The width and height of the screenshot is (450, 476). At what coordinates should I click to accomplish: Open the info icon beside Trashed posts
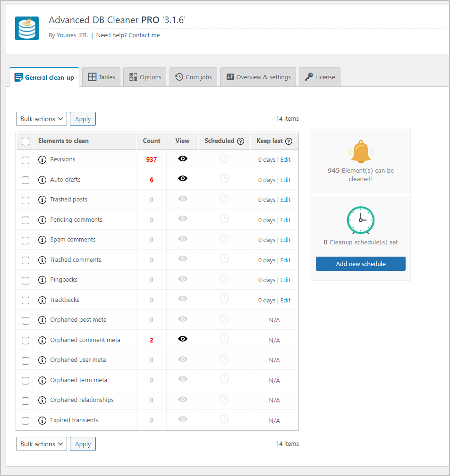click(42, 199)
